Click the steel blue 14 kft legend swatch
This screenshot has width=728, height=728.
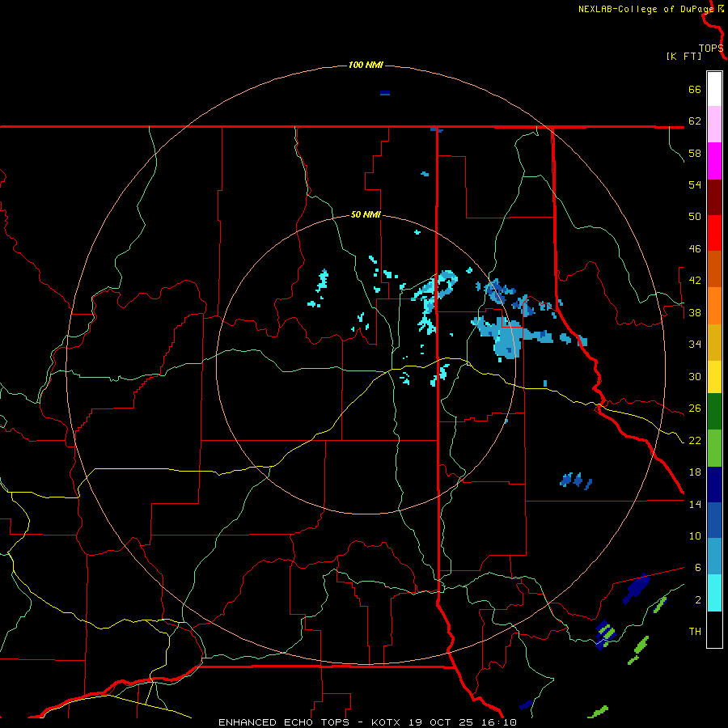point(714,557)
